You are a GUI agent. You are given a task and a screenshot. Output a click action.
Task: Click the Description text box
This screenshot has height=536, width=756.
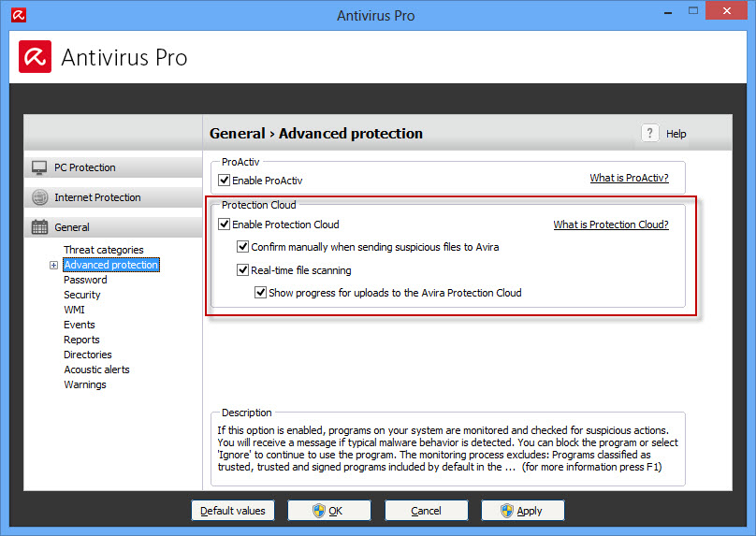click(448, 449)
